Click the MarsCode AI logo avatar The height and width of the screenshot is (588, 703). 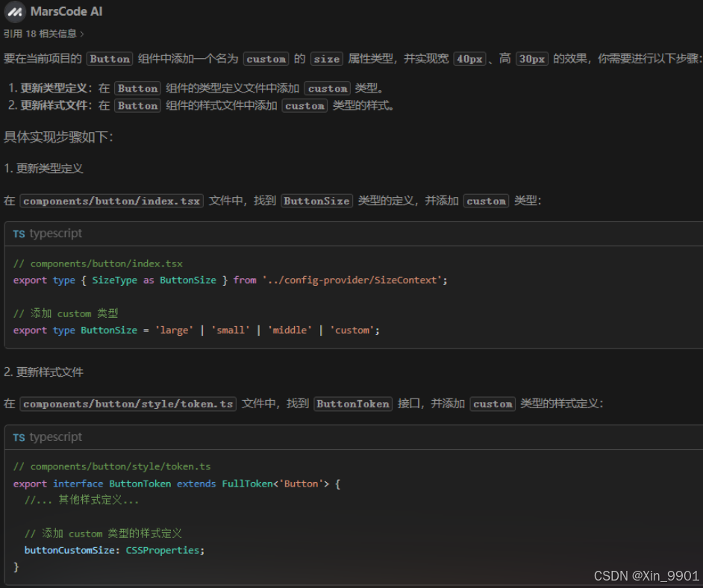(15, 12)
